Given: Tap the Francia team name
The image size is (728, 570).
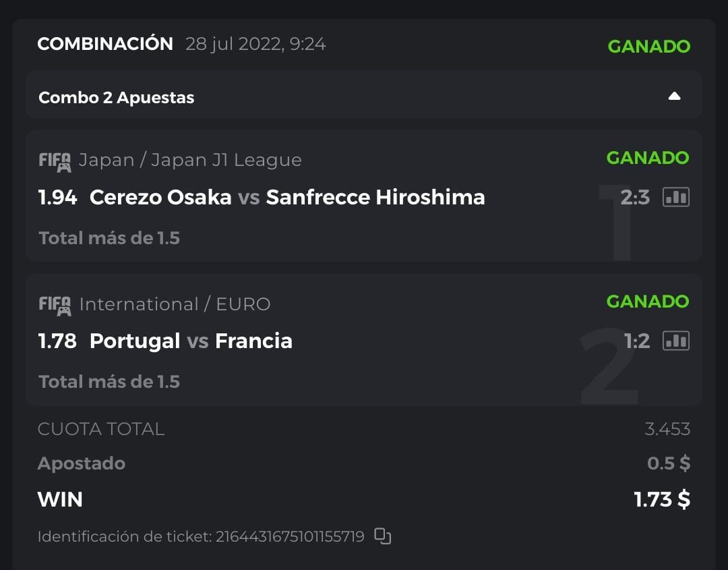Looking at the screenshot, I should click(253, 341).
